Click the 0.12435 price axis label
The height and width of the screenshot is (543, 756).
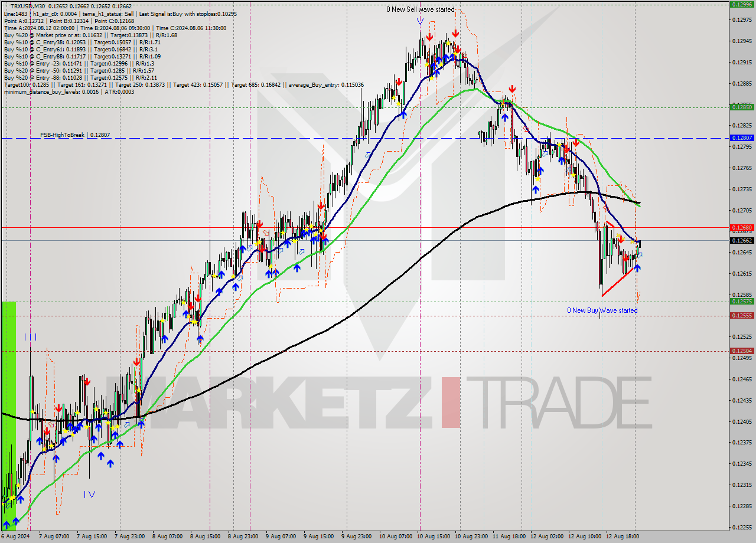pos(742,400)
